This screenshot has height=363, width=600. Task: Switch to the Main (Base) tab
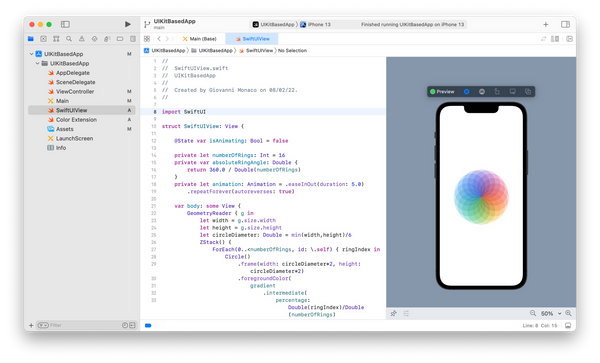[199, 39]
